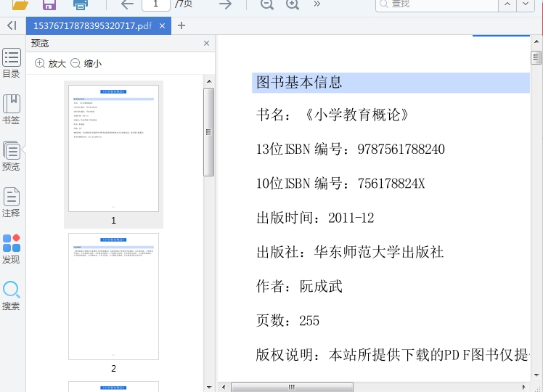Click the horizontal scroll left arrow
This screenshot has height=392, width=543.
tap(224, 387)
